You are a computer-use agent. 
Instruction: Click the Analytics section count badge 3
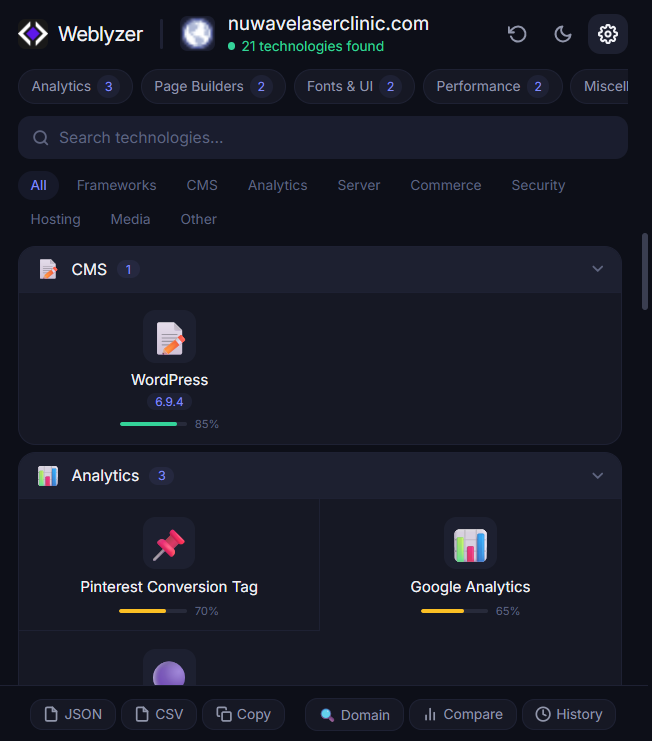point(162,476)
